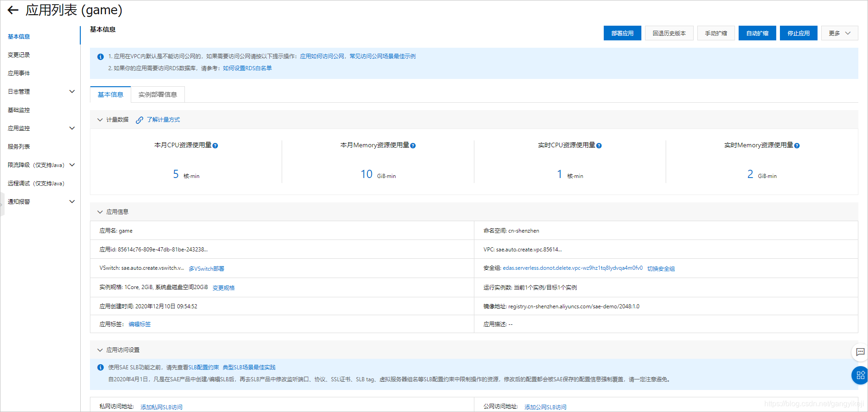Click the link chain icon near 了解计量方式

pyautogui.click(x=139, y=120)
